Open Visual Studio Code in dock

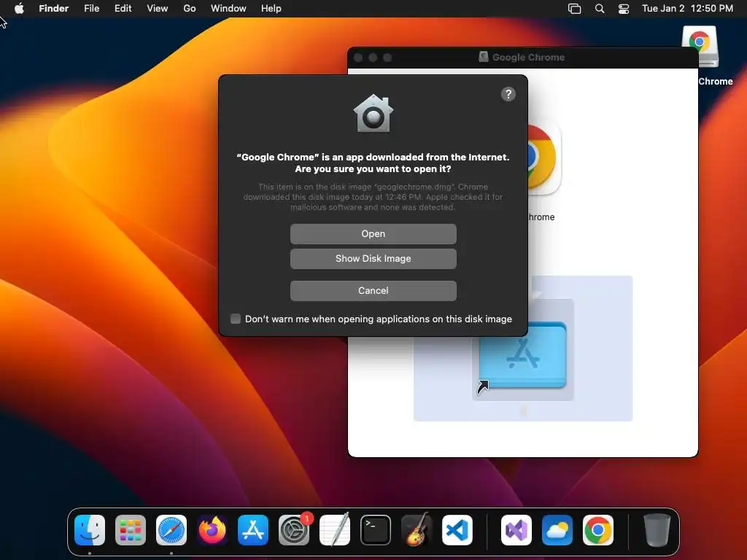point(457,530)
